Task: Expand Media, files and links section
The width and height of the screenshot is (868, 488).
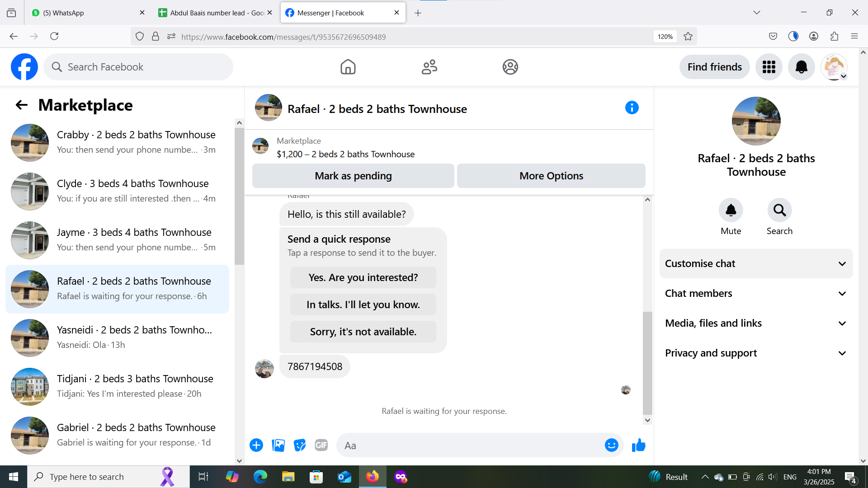Action: coord(756,323)
